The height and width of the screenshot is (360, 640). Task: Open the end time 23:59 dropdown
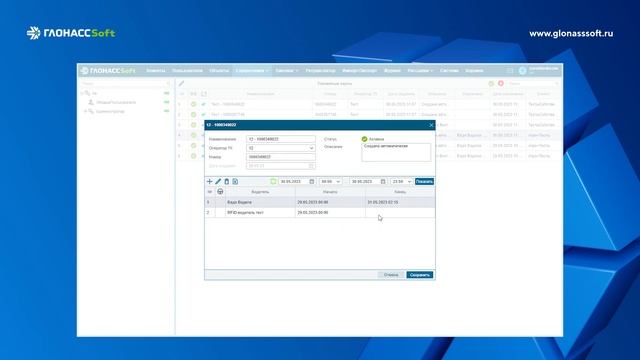click(x=402, y=181)
